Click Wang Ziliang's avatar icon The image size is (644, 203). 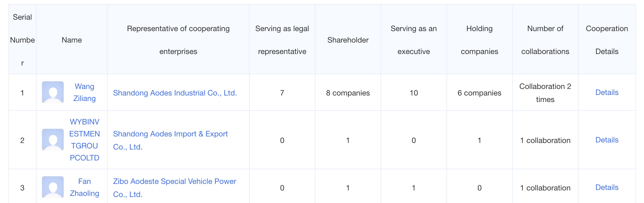(x=53, y=92)
